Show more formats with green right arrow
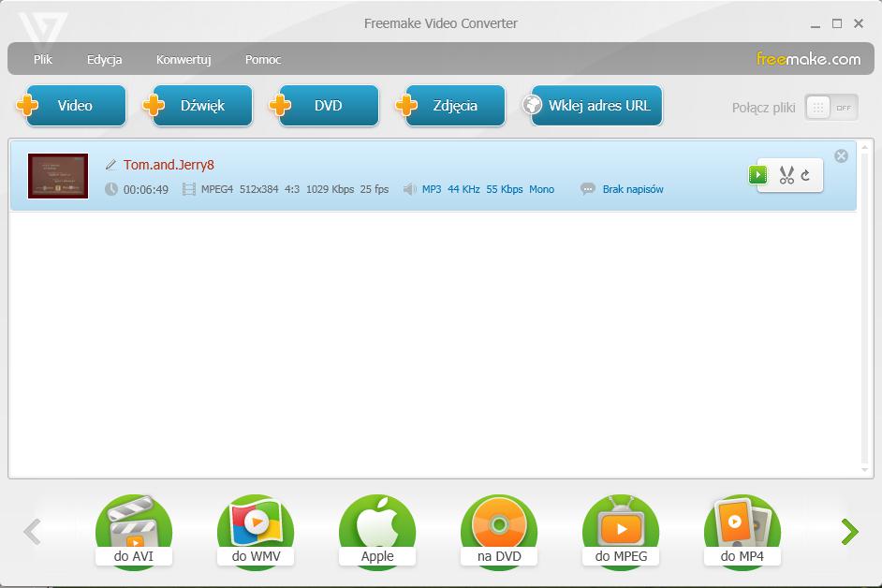This screenshot has width=882, height=588. (849, 532)
